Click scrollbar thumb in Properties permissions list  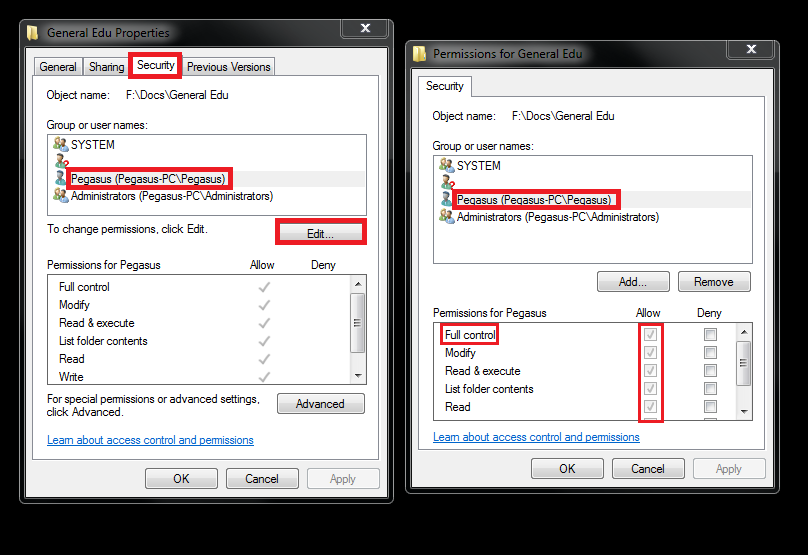(x=357, y=323)
